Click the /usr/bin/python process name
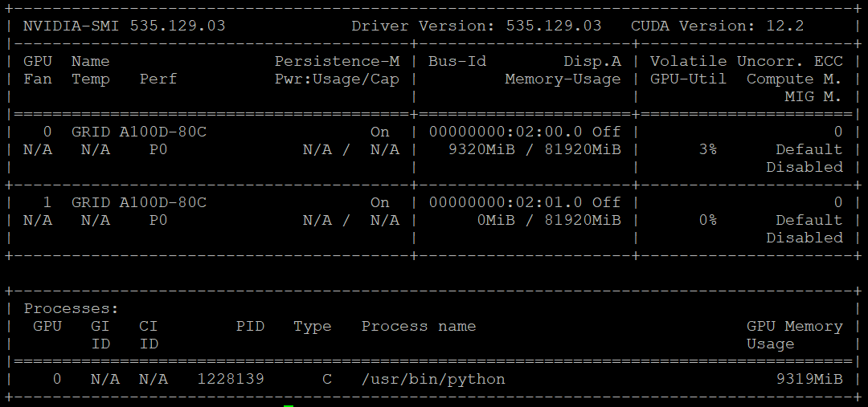Image resolution: width=868 pixels, height=407 pixels. pos(433,380)
